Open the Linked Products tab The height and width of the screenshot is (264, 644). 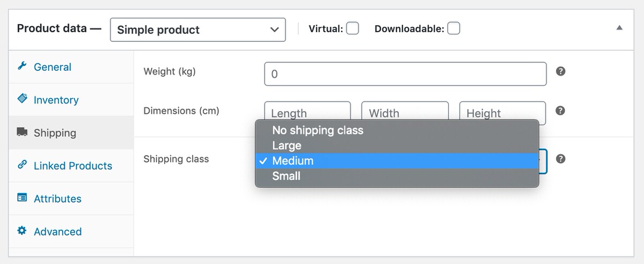pyautogui.click(x=71, y=166)
